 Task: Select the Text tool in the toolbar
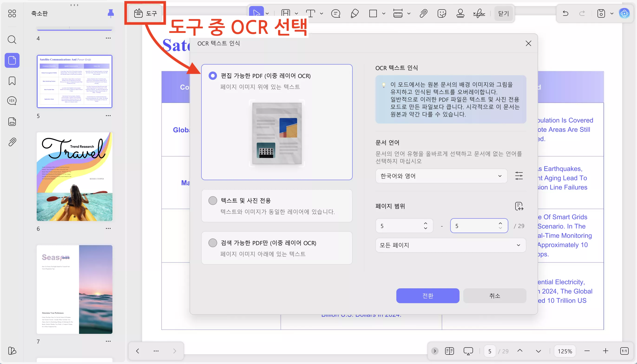pyautogui.click(x=311, y=13)
